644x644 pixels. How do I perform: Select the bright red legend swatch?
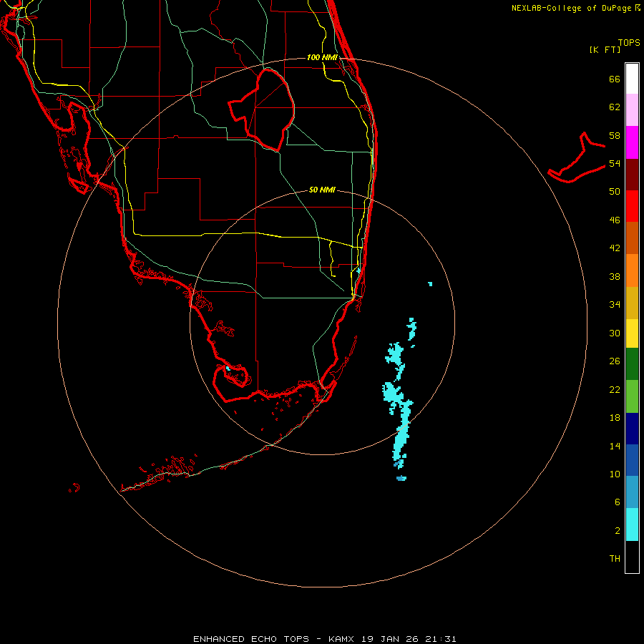click(632, 206)
